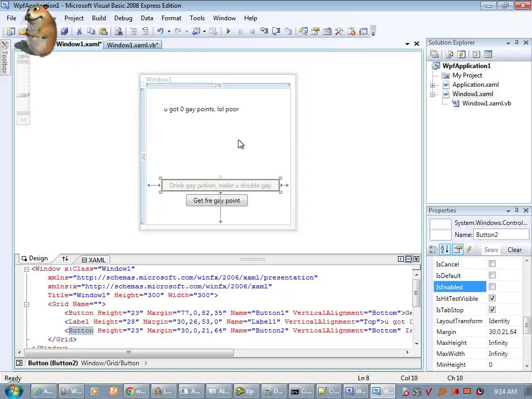The height and width of the screenshot is (399, 532).
Task: Collapse the Window element in XAML editor
Action: (27, 269)
